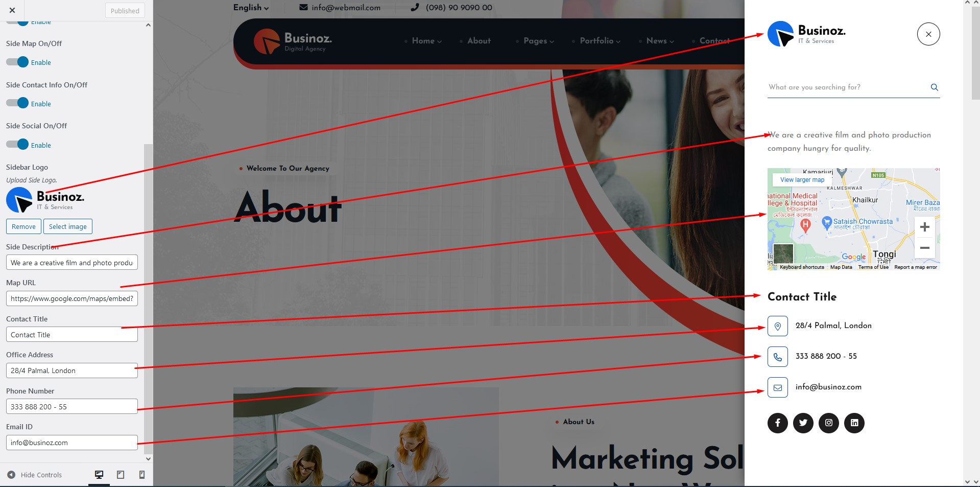Zoom out on the Google map

tap(924, 248)
